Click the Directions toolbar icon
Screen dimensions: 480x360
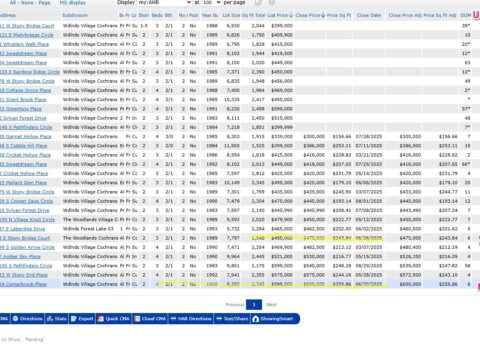(15, 319)
